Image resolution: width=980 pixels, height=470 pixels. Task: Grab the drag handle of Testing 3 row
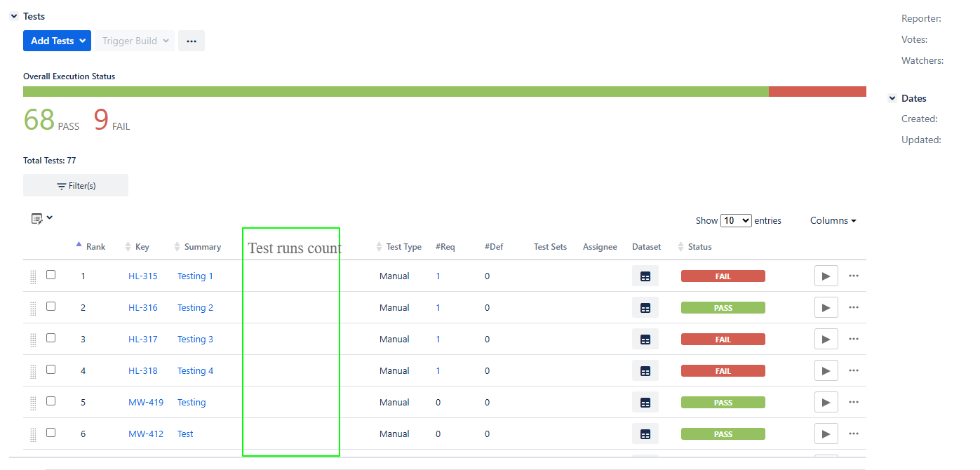coord(33,340)
